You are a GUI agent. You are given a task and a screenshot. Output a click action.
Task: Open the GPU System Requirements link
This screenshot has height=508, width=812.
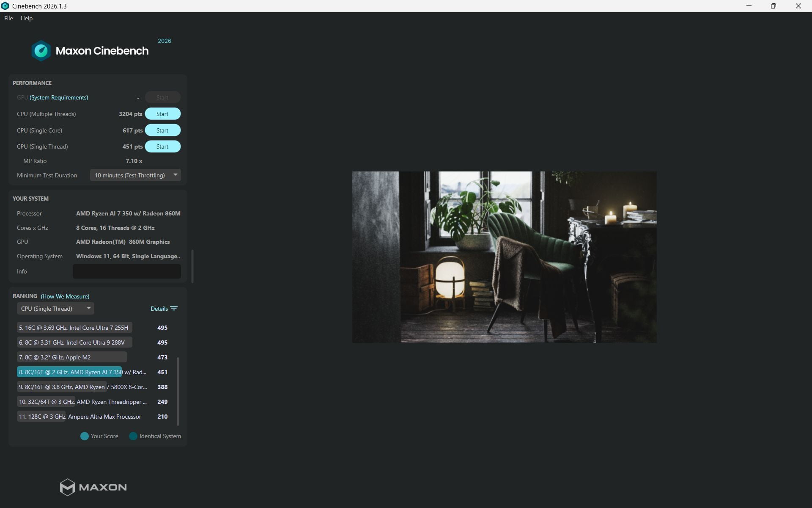click(x=59, y=97)
